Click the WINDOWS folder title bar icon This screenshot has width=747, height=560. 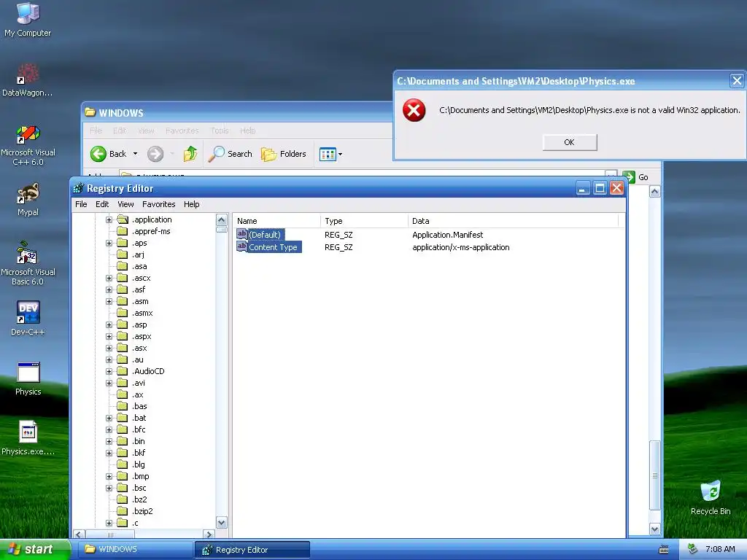click(x=90, y=112)
